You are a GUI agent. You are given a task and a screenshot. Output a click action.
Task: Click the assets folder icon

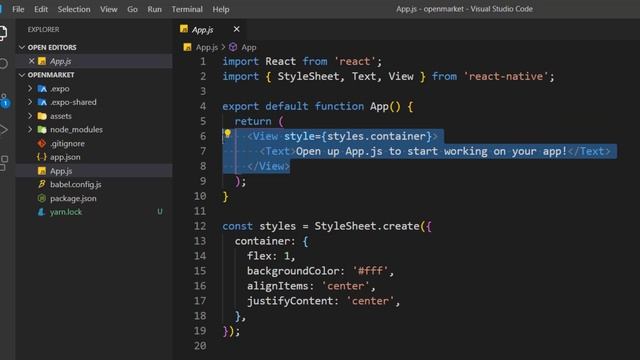42,116
